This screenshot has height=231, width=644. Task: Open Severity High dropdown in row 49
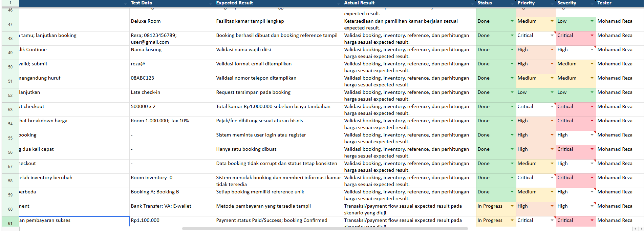592,49
